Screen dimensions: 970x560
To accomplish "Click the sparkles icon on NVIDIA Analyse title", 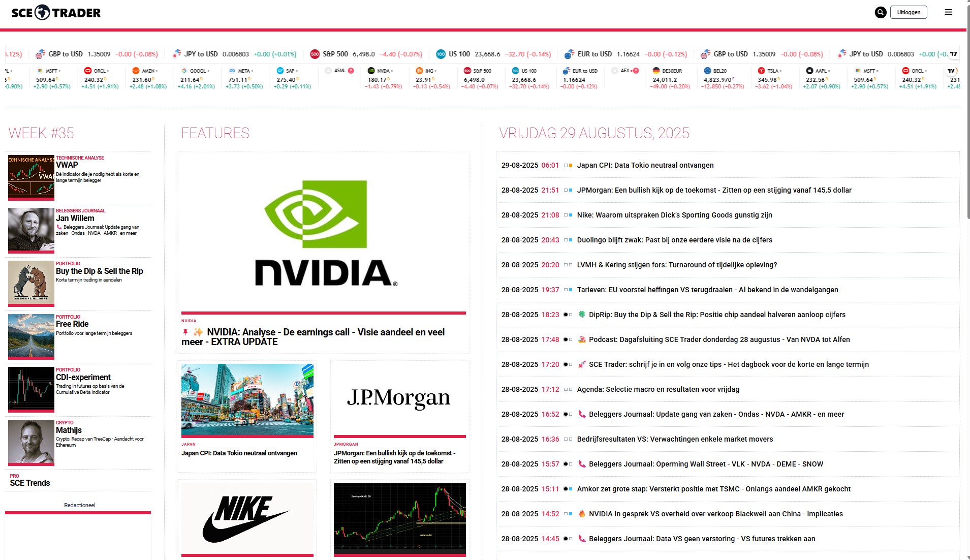I will pos(198,332).
